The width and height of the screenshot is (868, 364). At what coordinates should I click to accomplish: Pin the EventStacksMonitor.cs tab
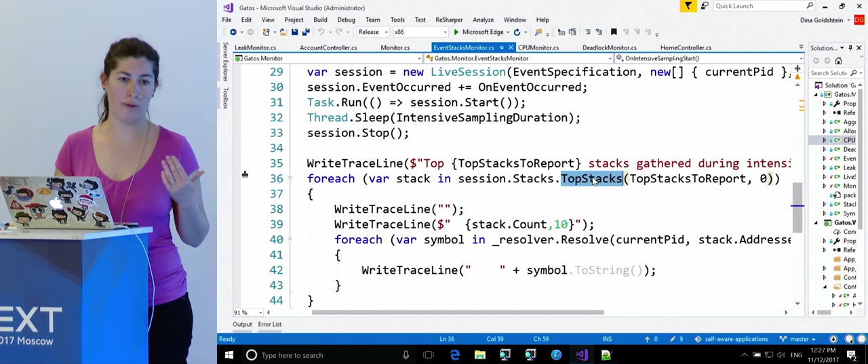click(x=501, y=47)
